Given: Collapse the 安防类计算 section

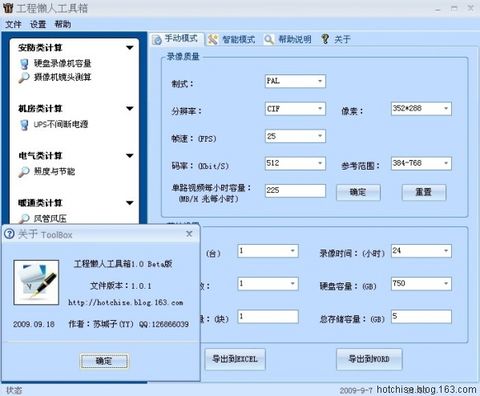Looking at the screenshot, I should (130, 48).
